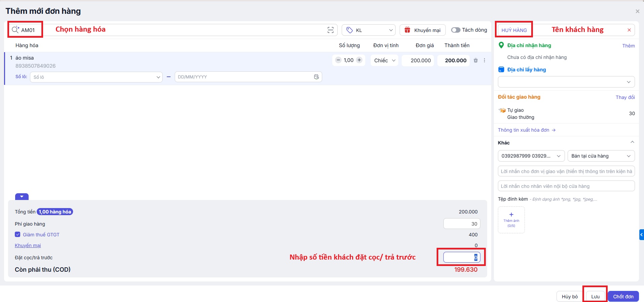Click the product name áo misa
The height and width of the screenshot is (302, 644).
point(25,58)
